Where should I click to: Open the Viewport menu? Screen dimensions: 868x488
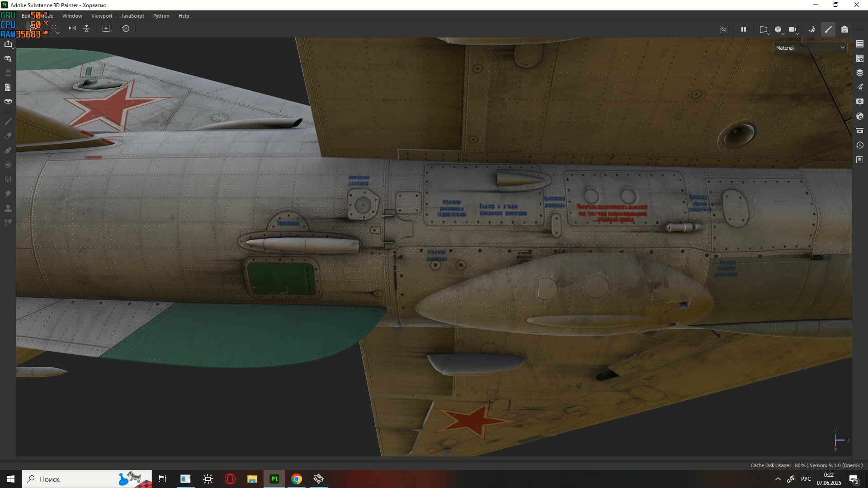(x=102, y=16)
